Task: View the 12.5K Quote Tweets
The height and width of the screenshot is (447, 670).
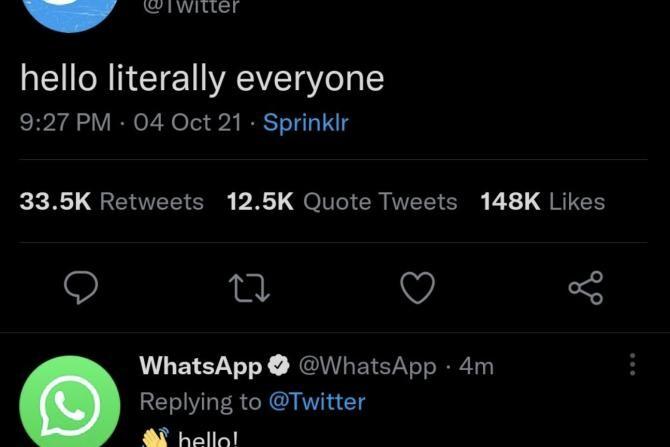Action: 341,201
